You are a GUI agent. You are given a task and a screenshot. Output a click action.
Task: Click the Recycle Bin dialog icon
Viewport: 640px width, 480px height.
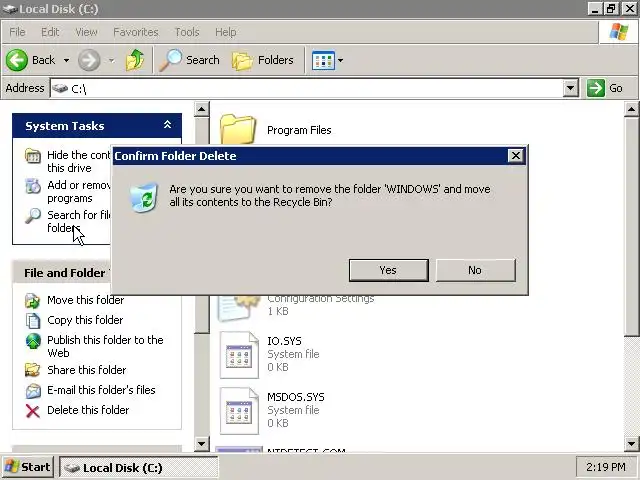[x=144, y=197]
